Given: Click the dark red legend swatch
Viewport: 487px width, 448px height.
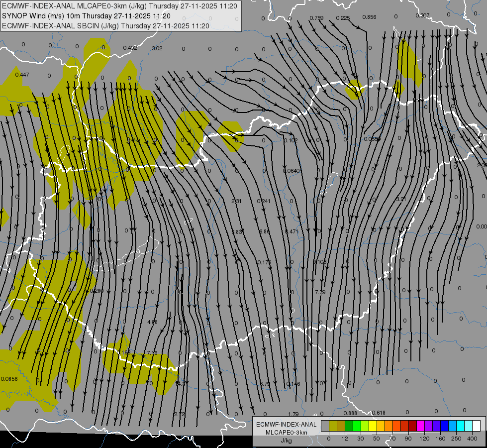Looking at the screenshot, I should [x=413, y=426].
